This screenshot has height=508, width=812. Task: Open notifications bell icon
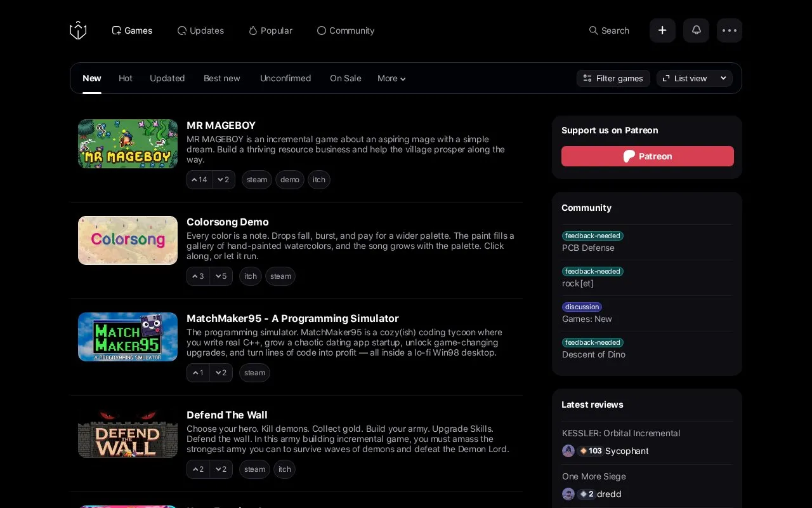[696, 30]
